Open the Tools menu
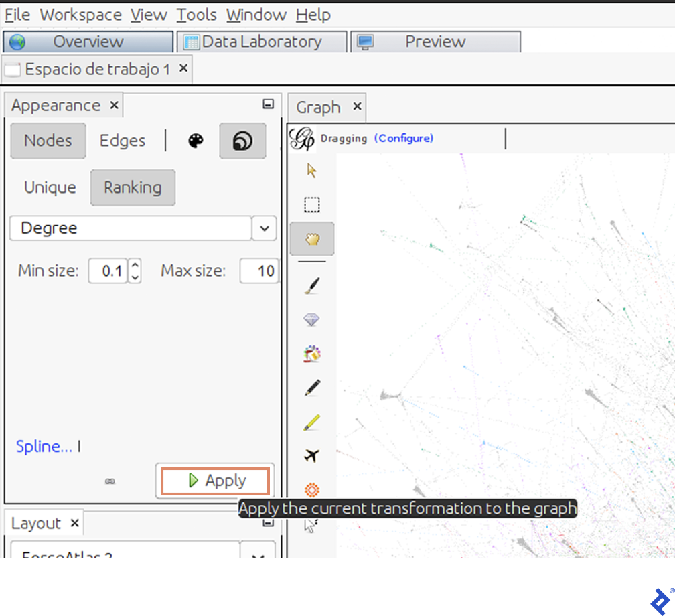The height and width of the screenshot is (616, 675). (196, 15)
